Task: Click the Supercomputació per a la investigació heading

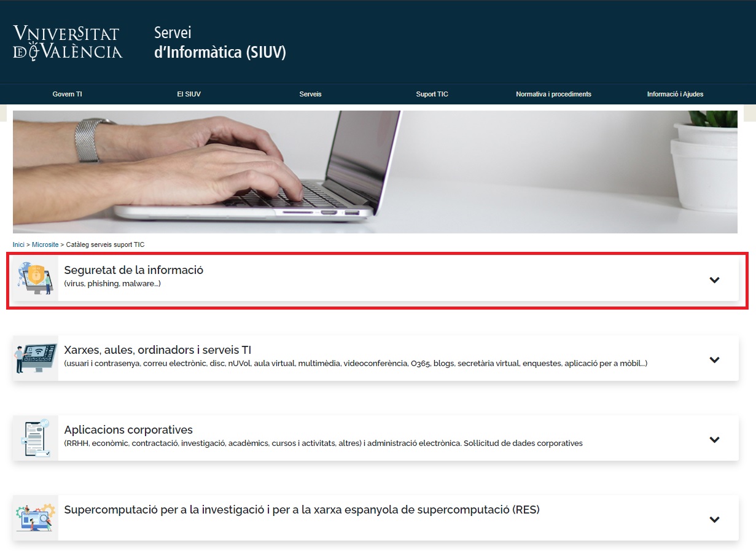Action: (x=302, y=509)
